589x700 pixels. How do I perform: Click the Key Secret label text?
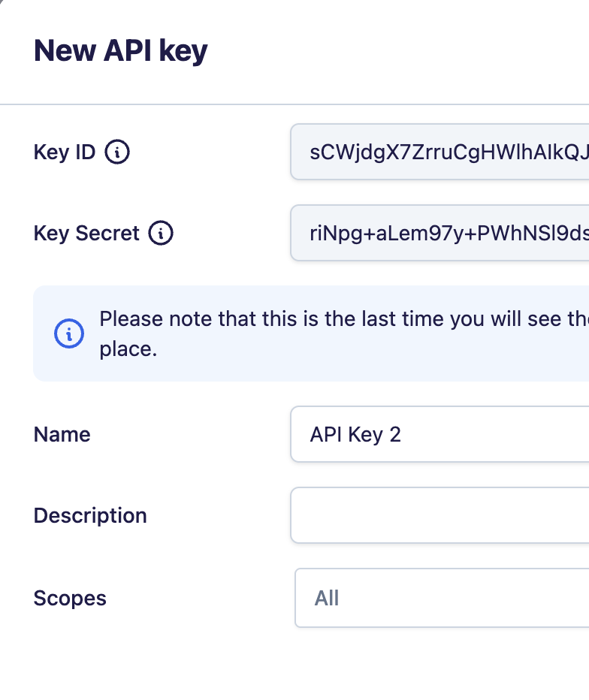[86, 234]
